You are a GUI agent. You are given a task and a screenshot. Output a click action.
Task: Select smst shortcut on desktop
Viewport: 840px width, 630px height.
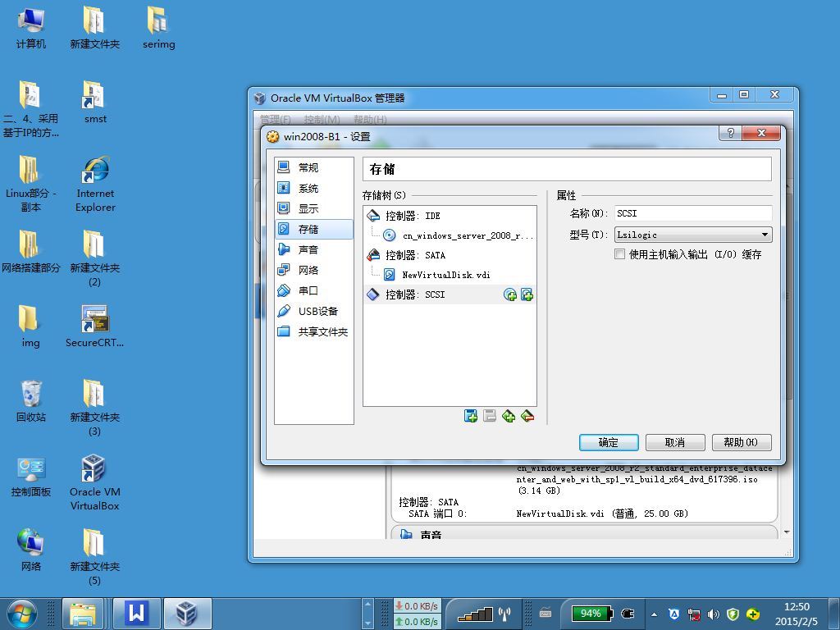[x=95, y=103]
